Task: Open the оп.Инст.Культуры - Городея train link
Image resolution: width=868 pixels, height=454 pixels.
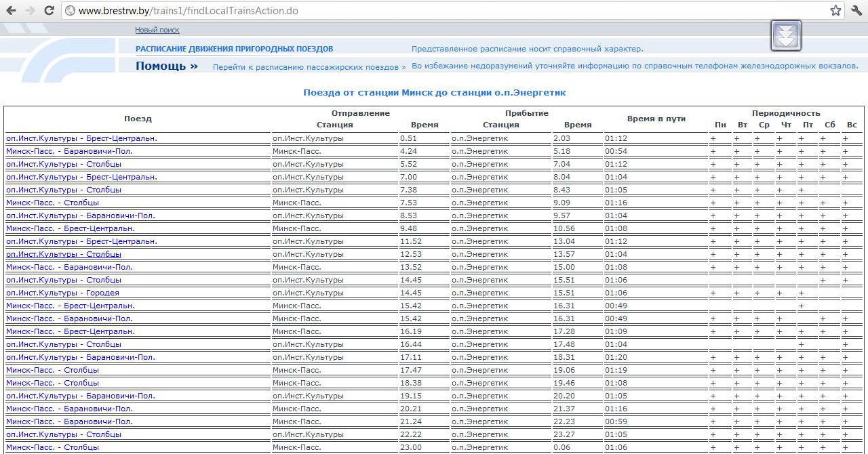Action: pos(62,293)
